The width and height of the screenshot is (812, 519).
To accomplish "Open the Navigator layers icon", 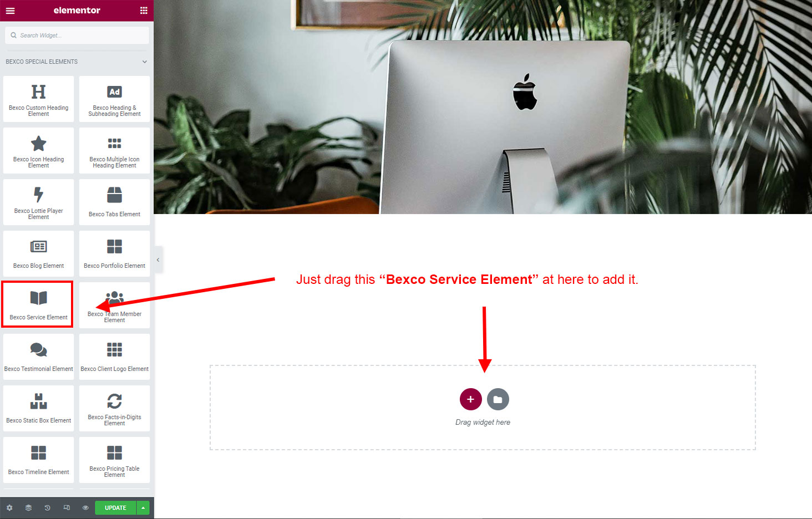I will pos(28,508).
